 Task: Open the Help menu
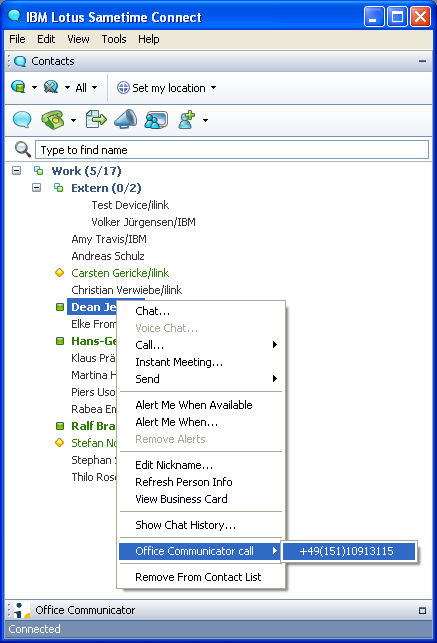pyautogui.click(x=149, y=39)
